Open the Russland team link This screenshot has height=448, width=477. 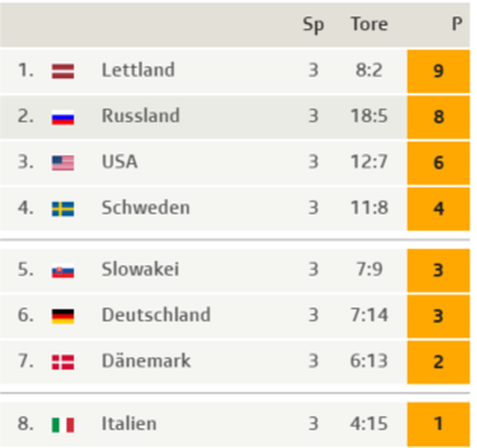pos(141,116)
